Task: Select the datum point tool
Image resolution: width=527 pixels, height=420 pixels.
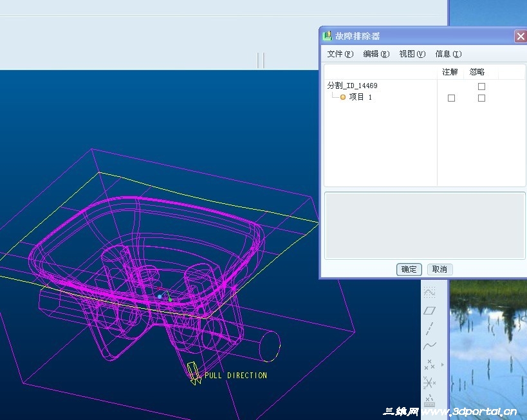Action: coord(430,365)
